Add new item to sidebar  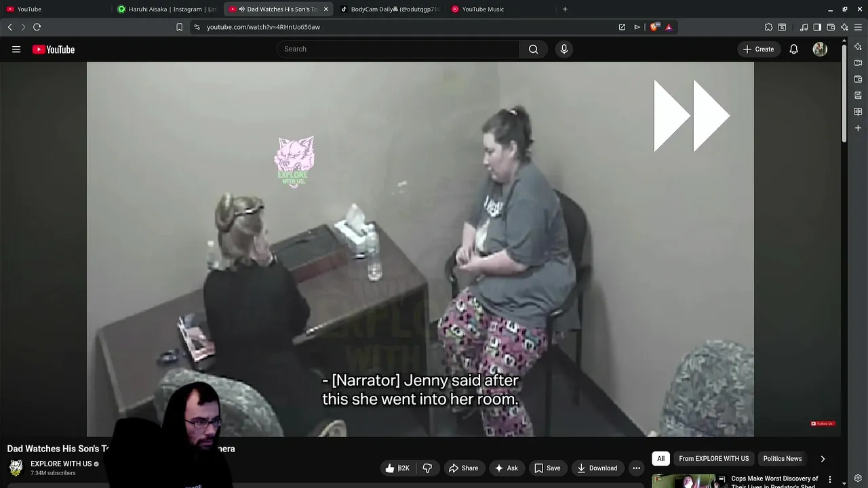click(858, 128)
